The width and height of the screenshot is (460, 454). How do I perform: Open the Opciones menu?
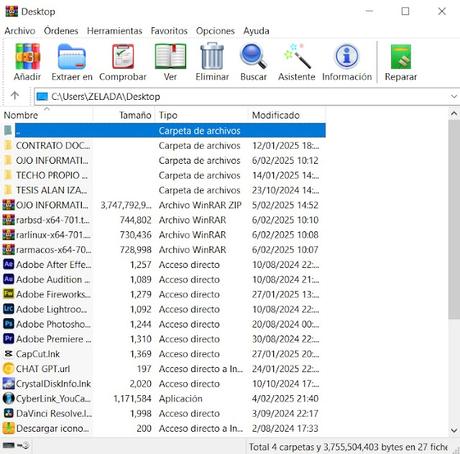(215, 31)
